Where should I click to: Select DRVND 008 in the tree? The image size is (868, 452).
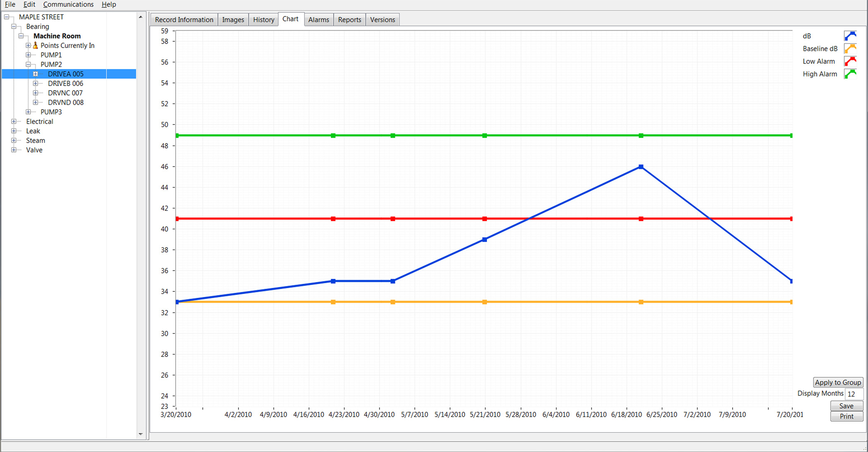tap(65, 103)
